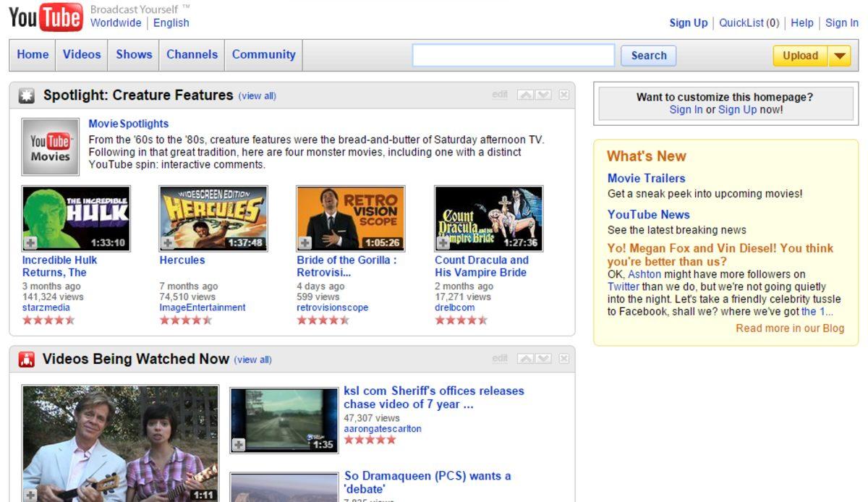Open 'Count Dracula and His Vampire Bride' title

click(x=482, y=266)
